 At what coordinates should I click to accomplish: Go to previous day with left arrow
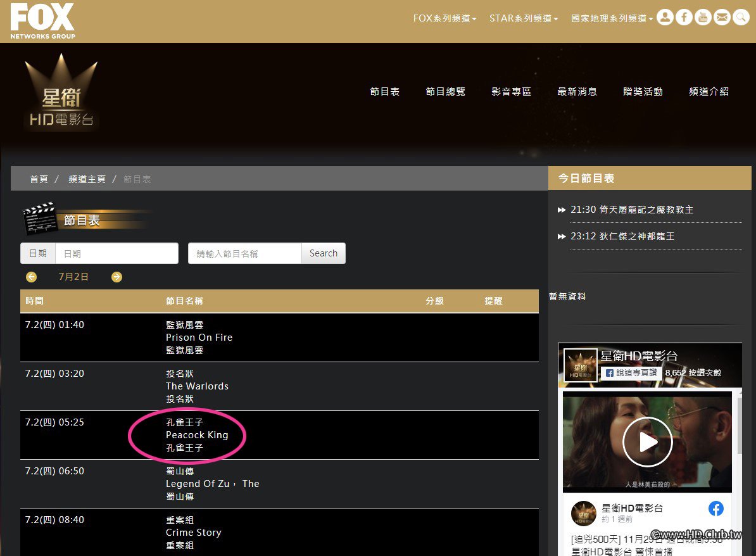pos(31,277)
